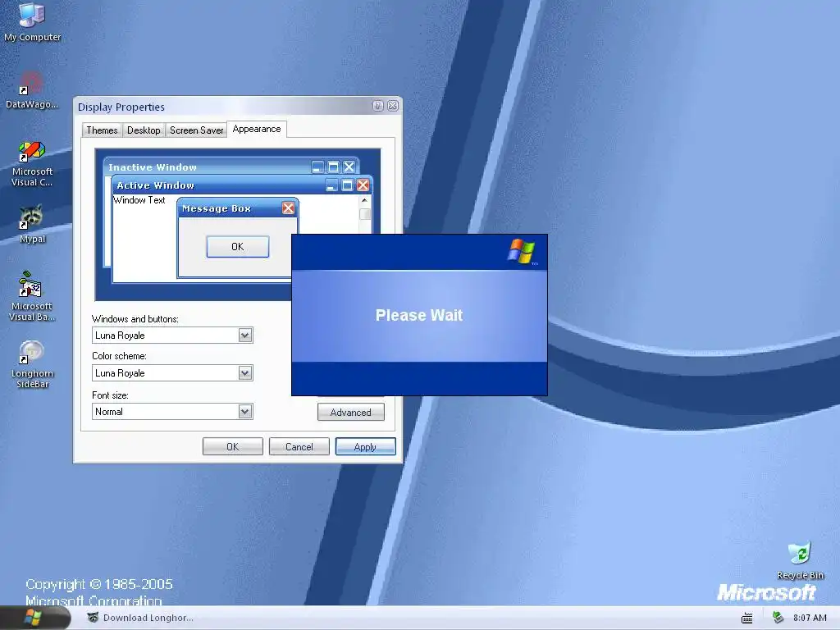The width and height of the screenshot is (840, 630).
Task: Open the Start button on taskbar
Action: click(33, 618)
